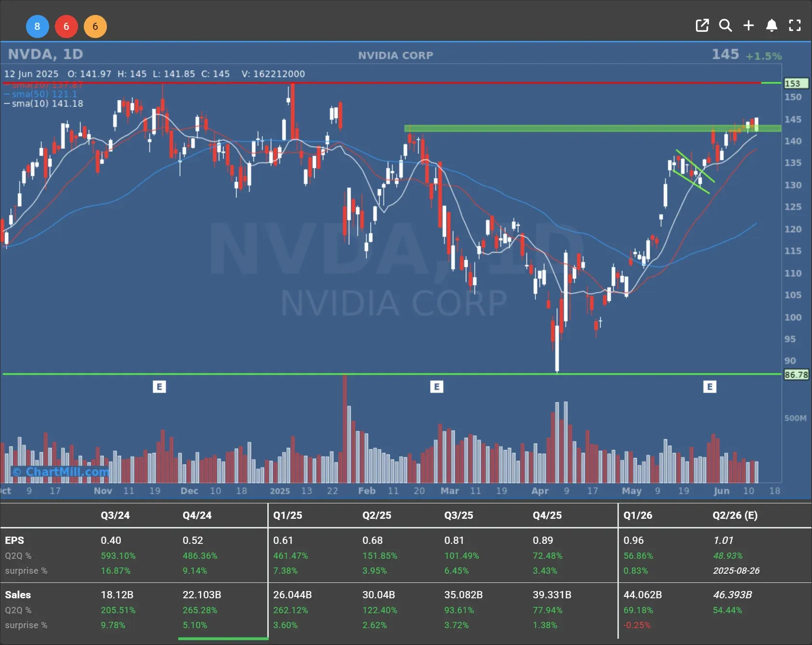Click the orange 6 rating badge

pos(95,26)
